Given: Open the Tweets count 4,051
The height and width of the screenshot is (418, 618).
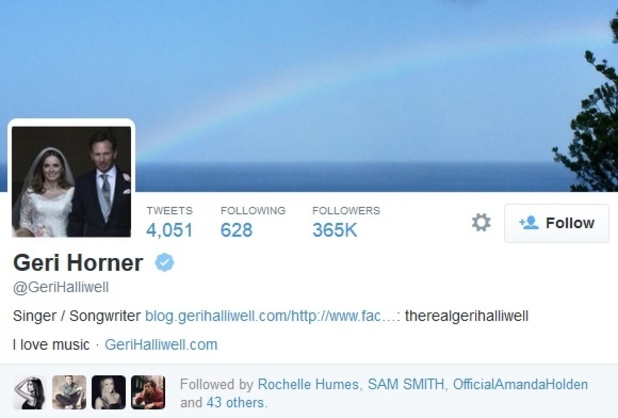Looking at the screenshot, I should tap(169, 222).
